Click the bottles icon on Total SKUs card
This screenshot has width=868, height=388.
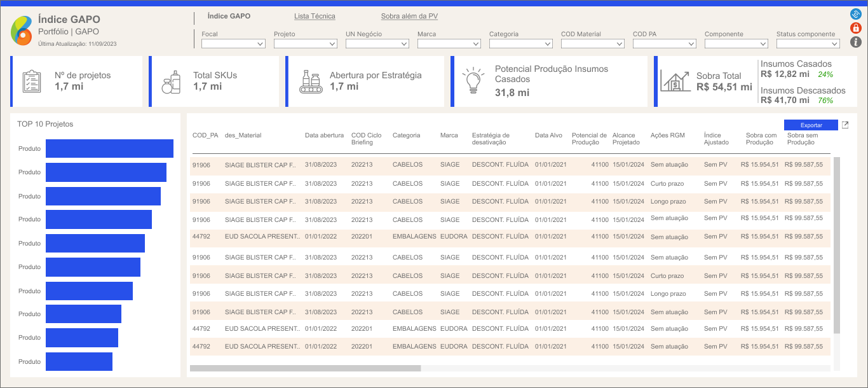[171, 81]
